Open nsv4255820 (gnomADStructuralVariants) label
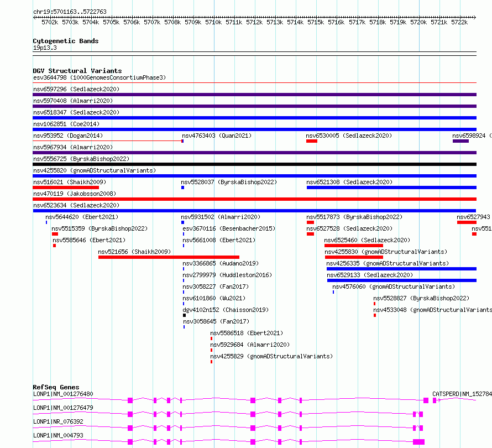 coord(95,170)
